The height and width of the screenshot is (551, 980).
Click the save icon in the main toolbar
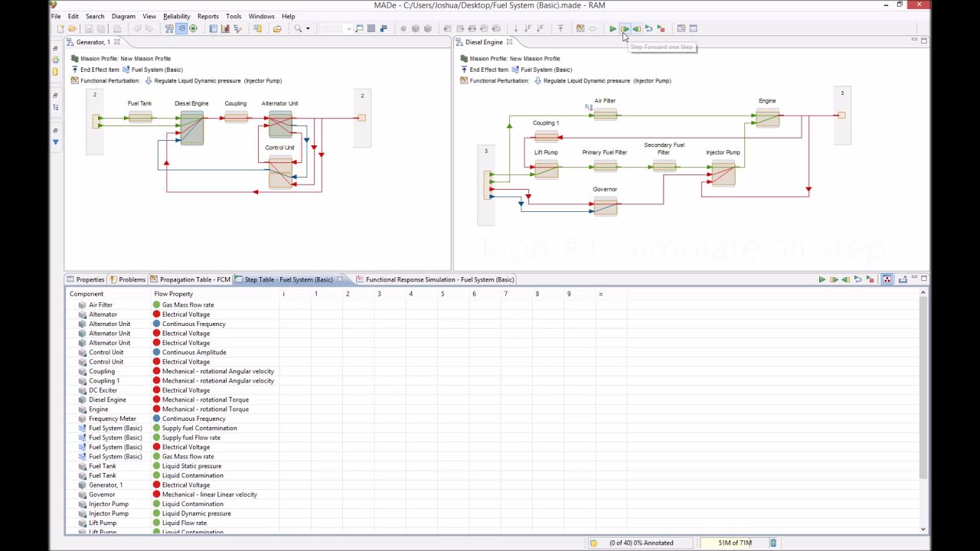[x=89, y=28]
